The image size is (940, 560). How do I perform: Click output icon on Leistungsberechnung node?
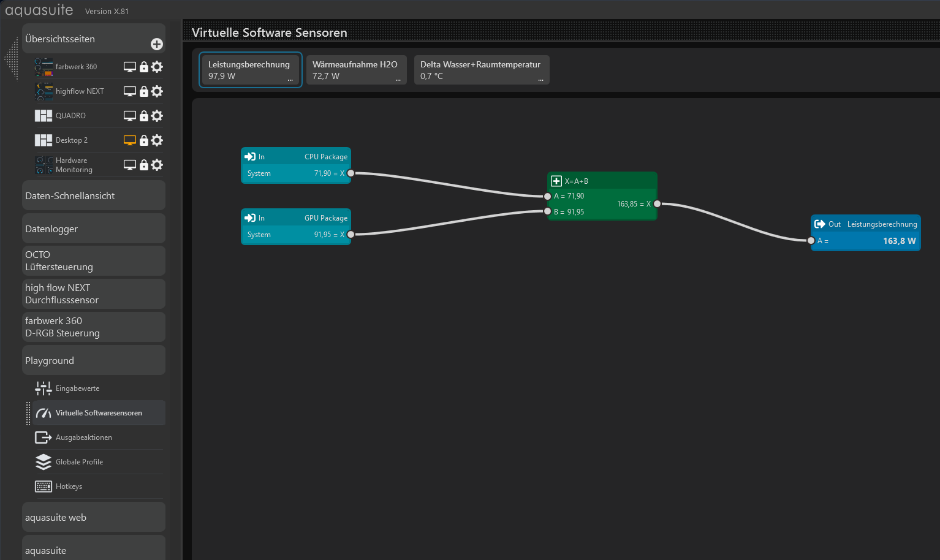(820, 224)
